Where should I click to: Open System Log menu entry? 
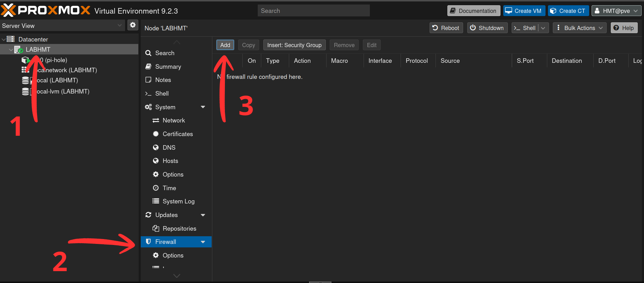pos(176,201)
